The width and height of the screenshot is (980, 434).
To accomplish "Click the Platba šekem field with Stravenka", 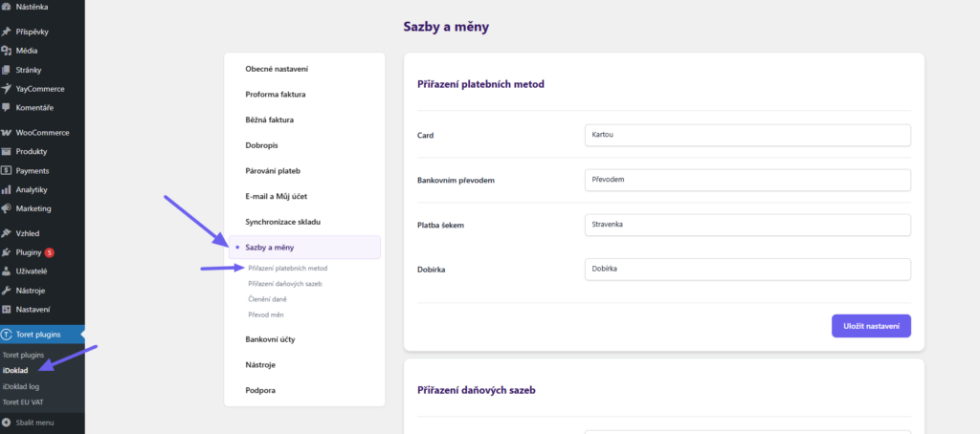I will click(747, 225).
